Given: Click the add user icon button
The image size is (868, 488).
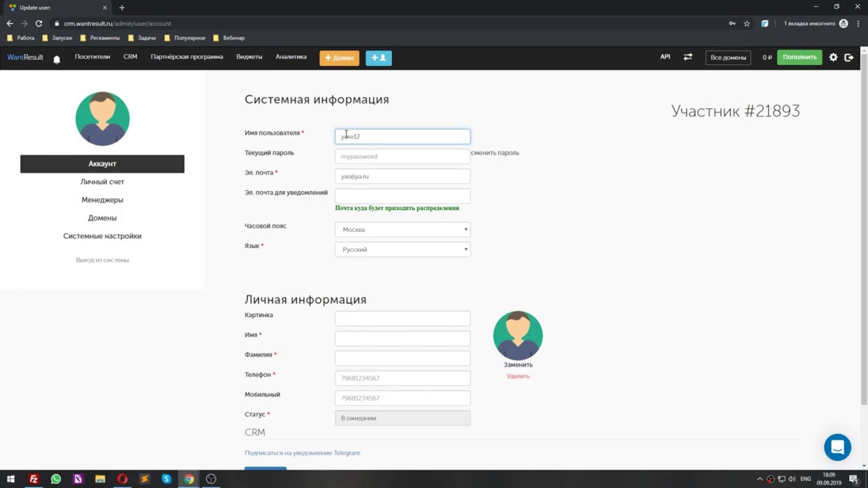Looking at the screenshot, I should coord(378,58).
